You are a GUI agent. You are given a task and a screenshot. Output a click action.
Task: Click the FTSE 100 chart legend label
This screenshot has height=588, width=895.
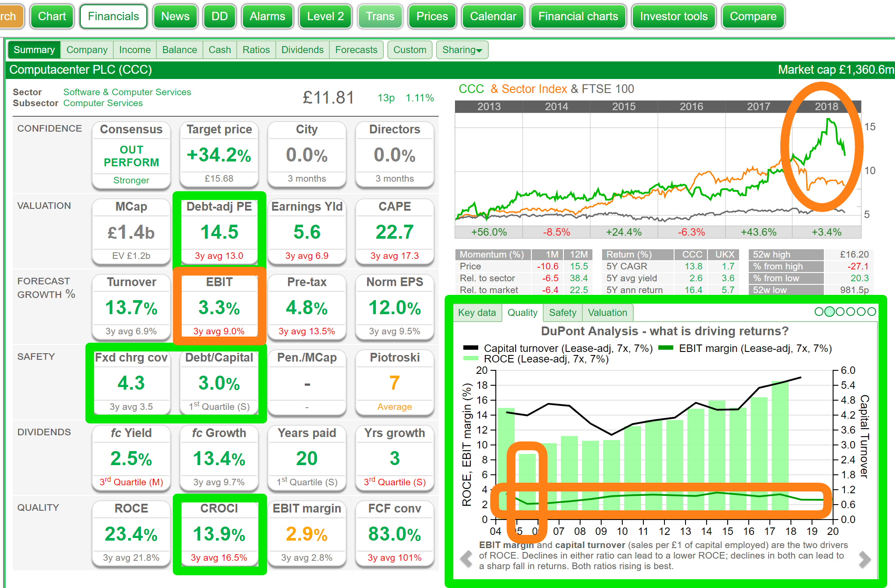(608, 89)
